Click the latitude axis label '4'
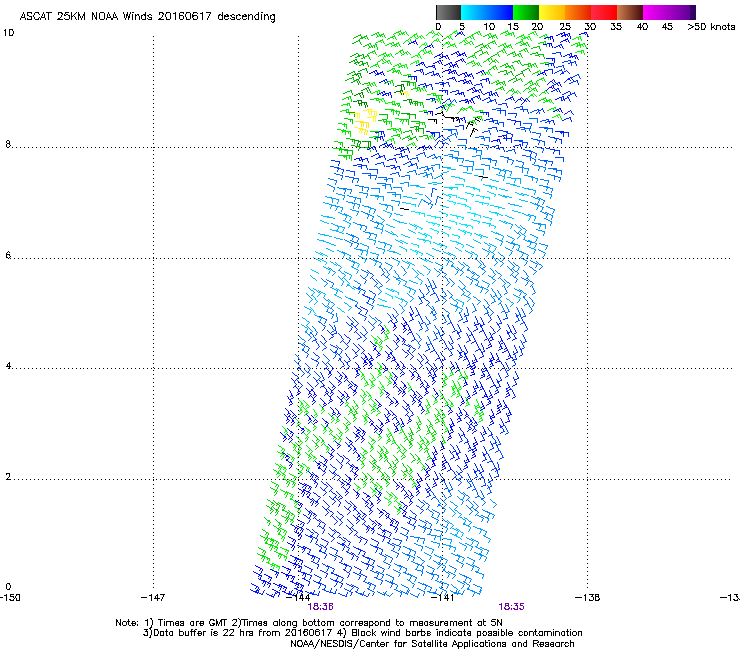 coord(8,366)
